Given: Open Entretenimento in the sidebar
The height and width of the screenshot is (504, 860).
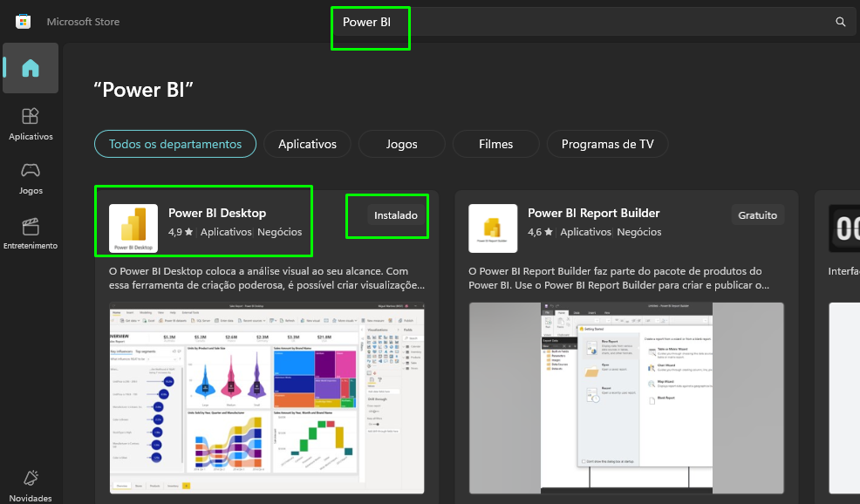Looking at the screenshot, I should (31, 234).
